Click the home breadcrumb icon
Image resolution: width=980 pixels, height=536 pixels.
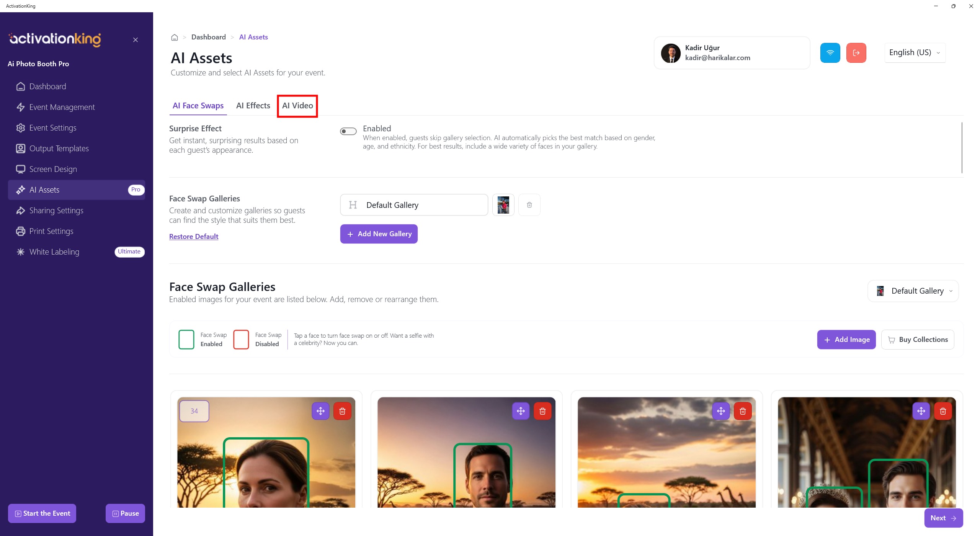click(175, 37)
